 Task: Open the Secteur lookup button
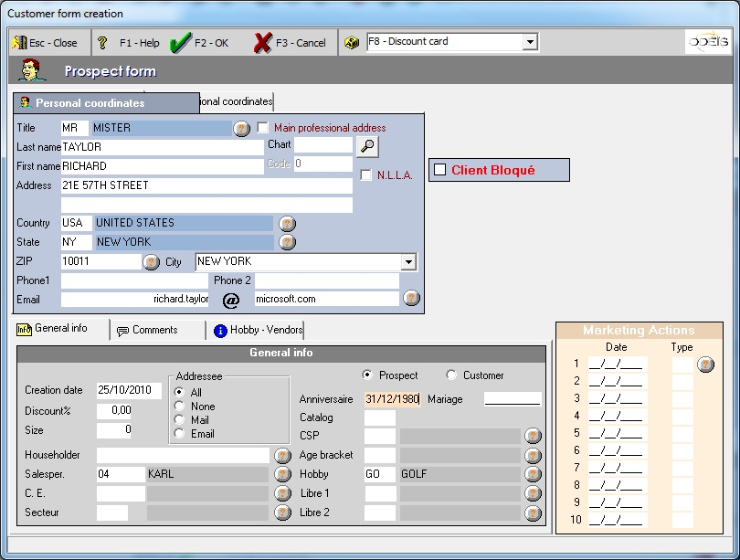point(282,512)
